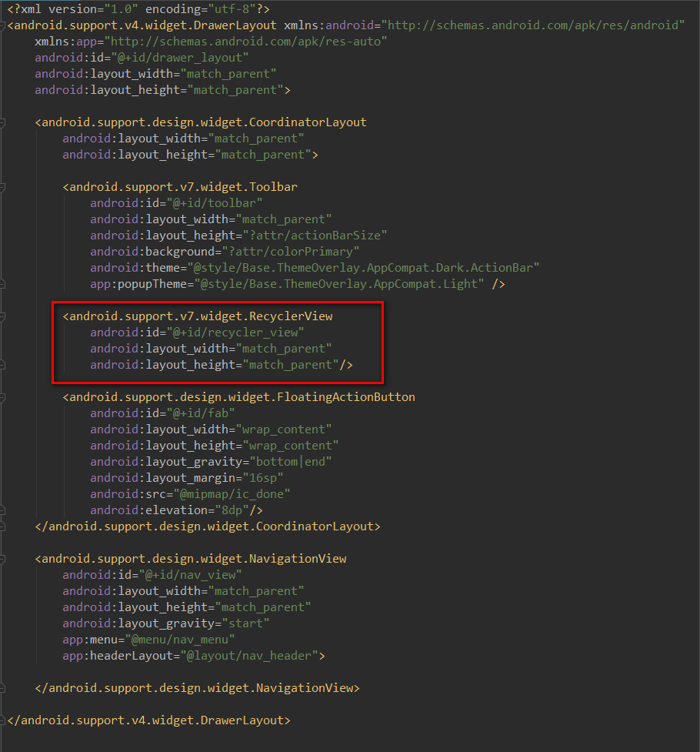Click the FloatingActionButton tag name
This screenshot has width=700, height=752.
click(x=242, y=397)
